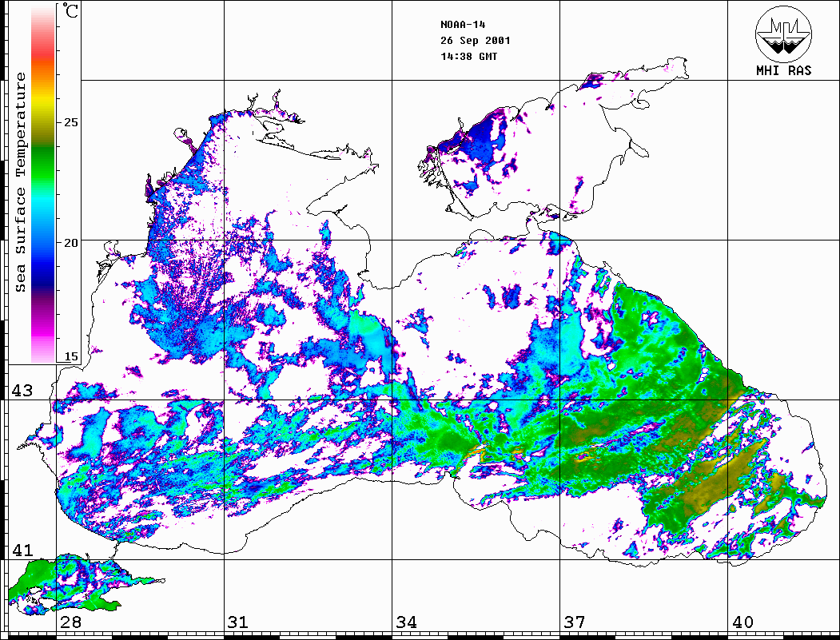The height and width of the screenshot is (640, 840).
Task: Click longitude label 37
Action: [575, 622]
